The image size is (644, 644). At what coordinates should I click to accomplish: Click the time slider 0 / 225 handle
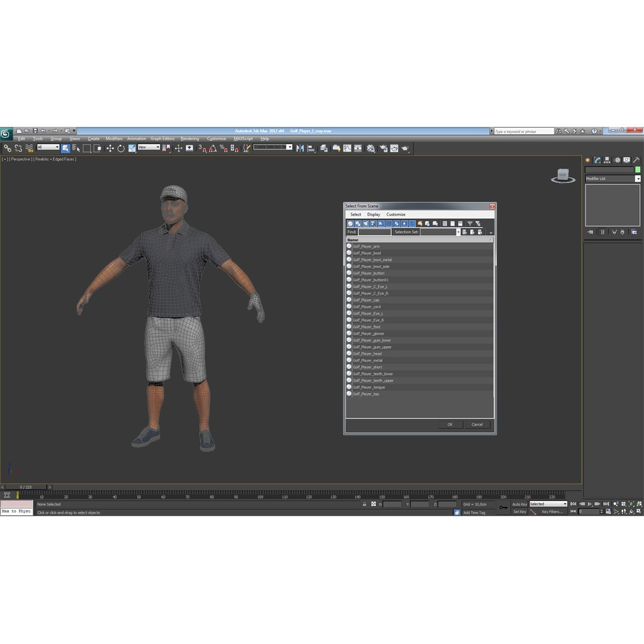pos(26,487)
